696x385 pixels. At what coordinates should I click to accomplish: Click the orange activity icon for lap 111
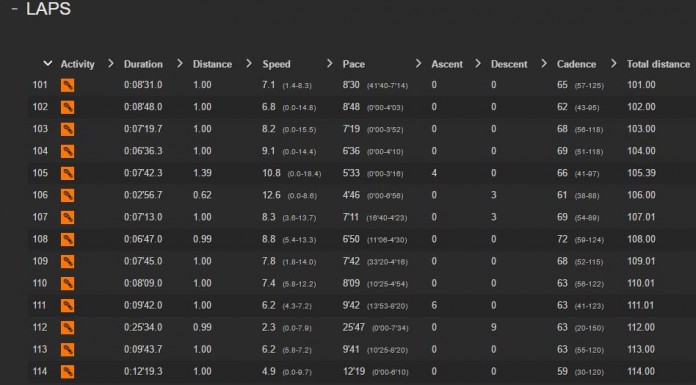pyautogui.click(x=67, y=306)
